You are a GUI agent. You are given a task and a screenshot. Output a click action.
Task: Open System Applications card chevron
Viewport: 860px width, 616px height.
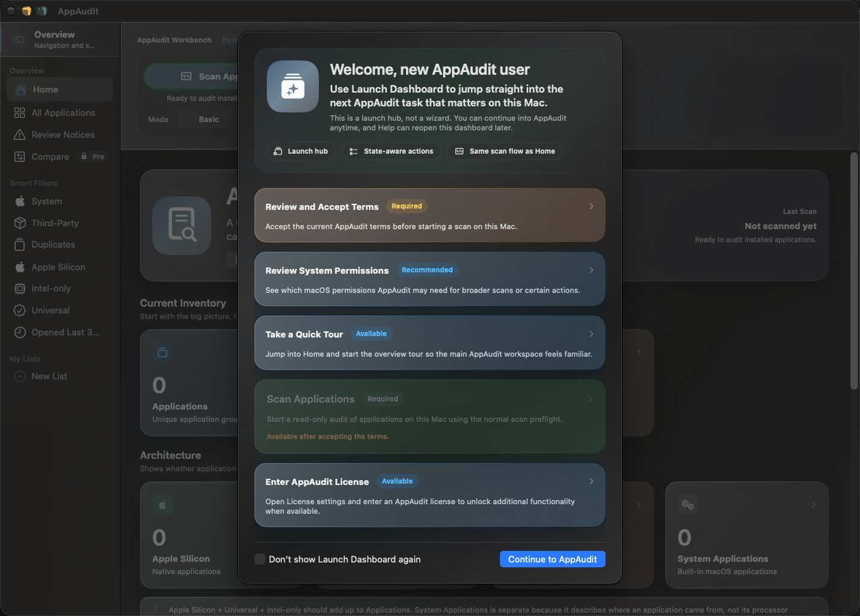pyautogui.click(x=813, y=505)
